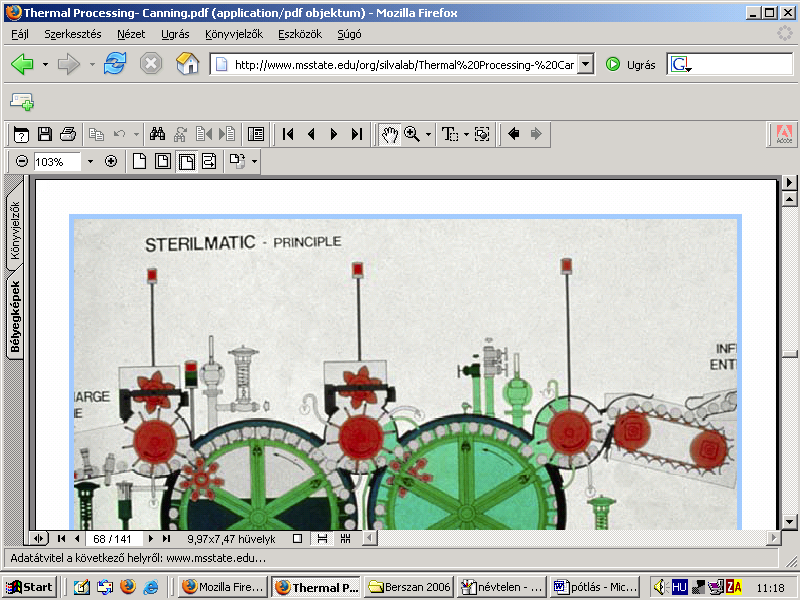Select the Text selection tool
Viewport: 800px width, 600px height.
click(x=449, y=134)
